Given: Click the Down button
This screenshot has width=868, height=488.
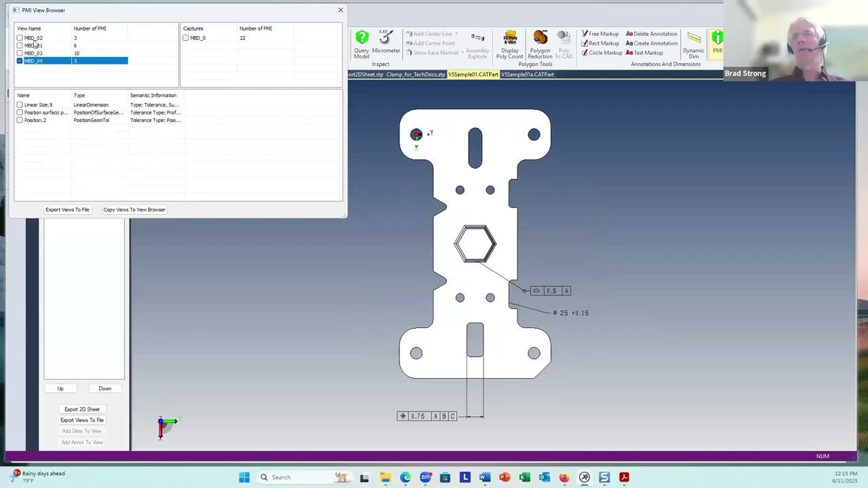Looking at the screenshot, I should [105, 388].
